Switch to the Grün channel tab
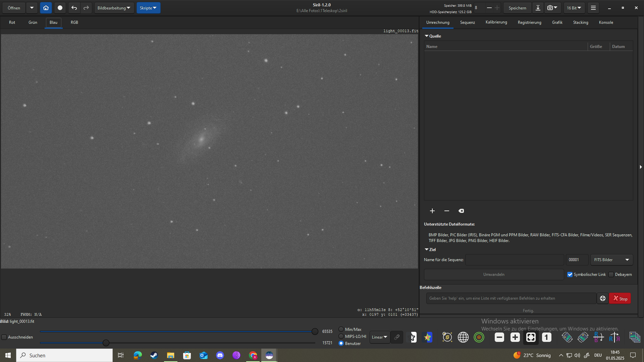This screenshot has height=362, width=644. click(x=33, y=22)
